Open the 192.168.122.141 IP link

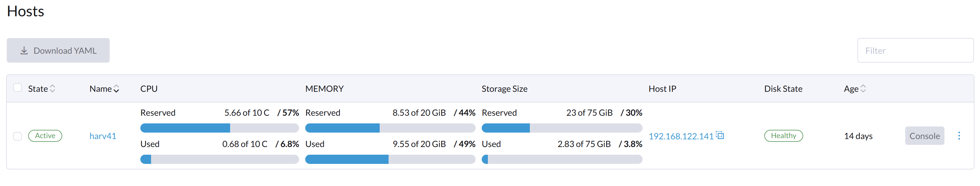click(x=681, y=136)
